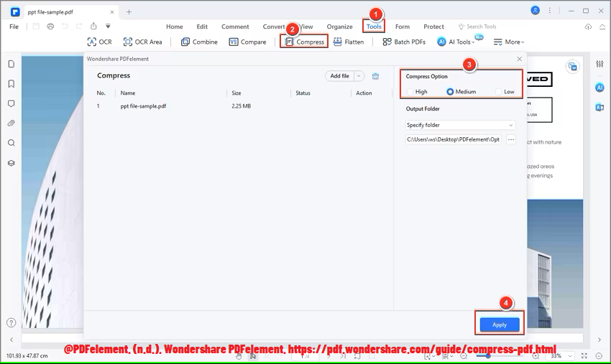Browse output folder with the ellipsis button

click(x=511, y=139)
